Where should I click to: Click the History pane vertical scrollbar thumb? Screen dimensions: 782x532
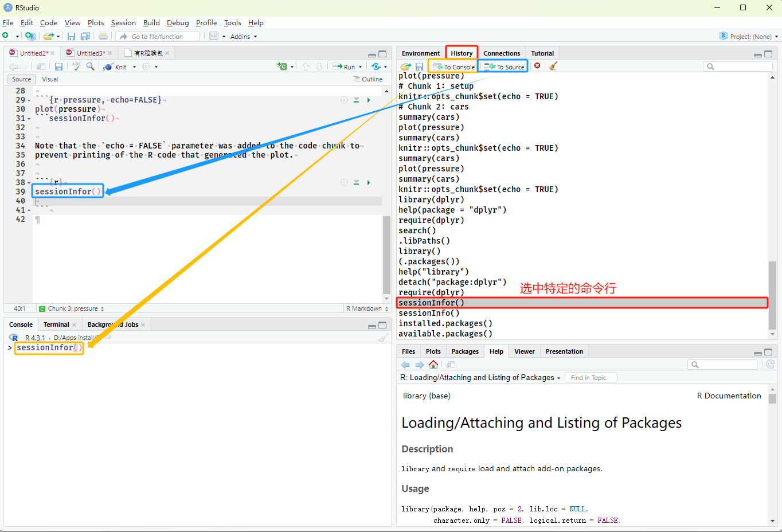[x=772, y=295]
